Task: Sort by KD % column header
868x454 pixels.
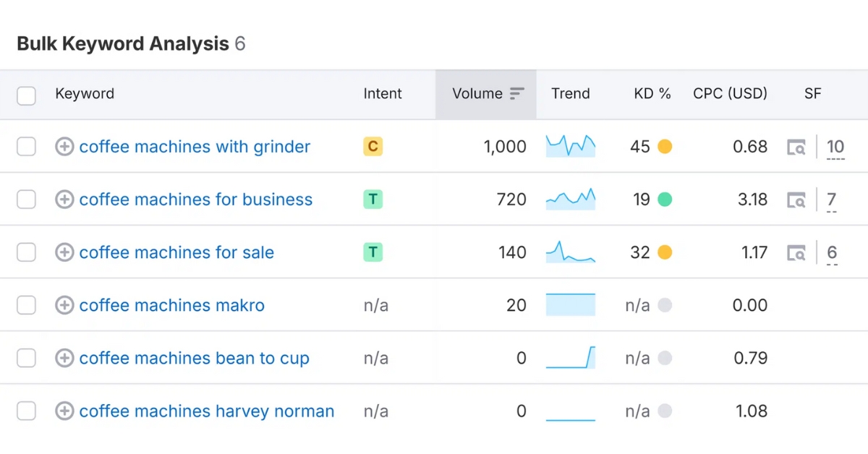Action: click(x=652, y=94)
